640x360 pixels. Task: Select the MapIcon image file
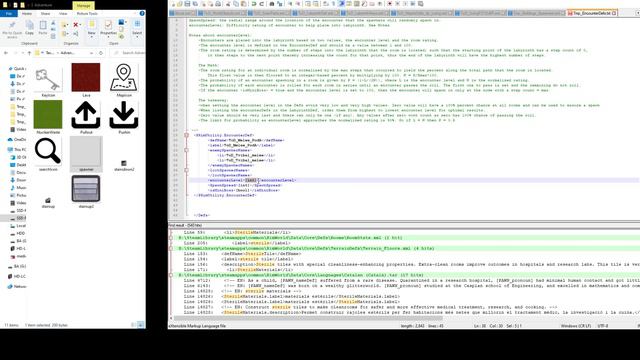124,80
